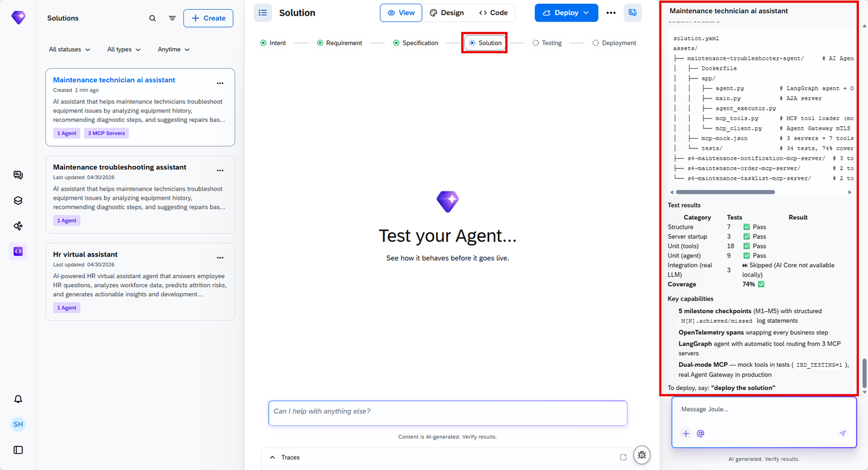This screenshot has width=868, height=470.
Task: Click mcp_client.py in the file tree
Action: click(x=738, y=129)
